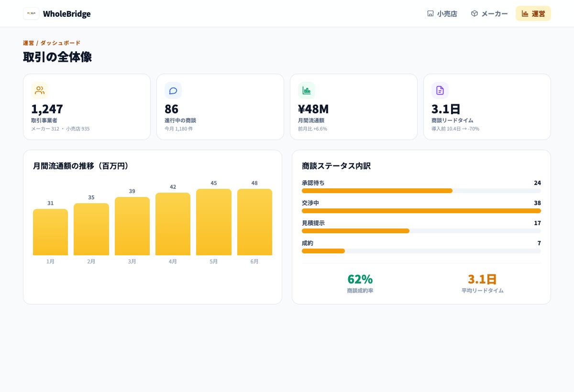Click the 62% 商談成約率 figure
Viewport: 574px width, 392px height.
pos(360,279)
